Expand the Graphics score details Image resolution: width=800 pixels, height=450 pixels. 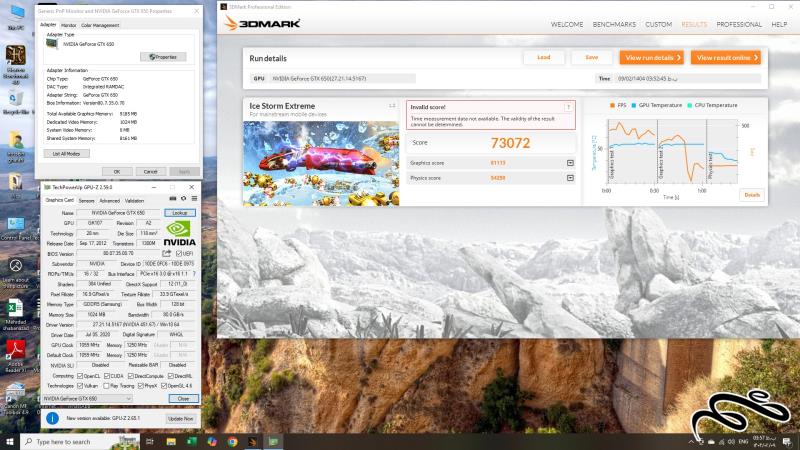570,163
